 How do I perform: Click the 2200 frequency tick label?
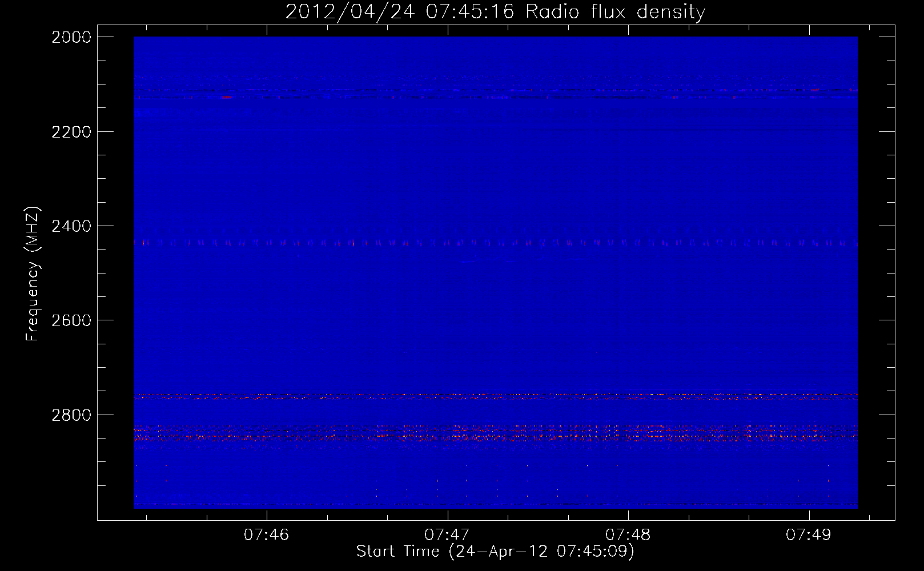point(71,132)
